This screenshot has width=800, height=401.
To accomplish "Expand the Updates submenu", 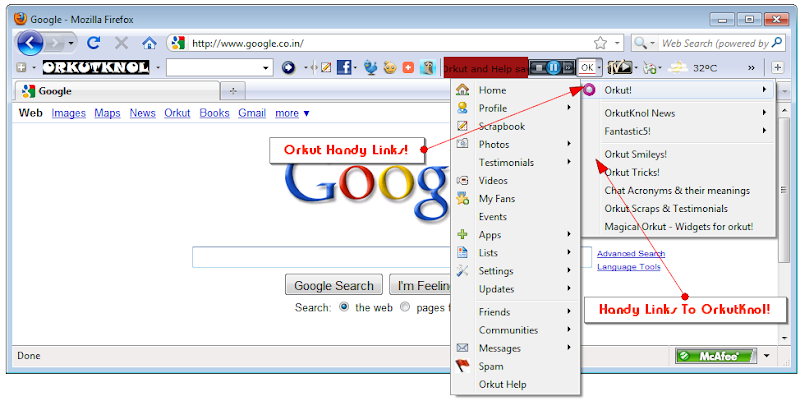I will [x=515, y=289].
